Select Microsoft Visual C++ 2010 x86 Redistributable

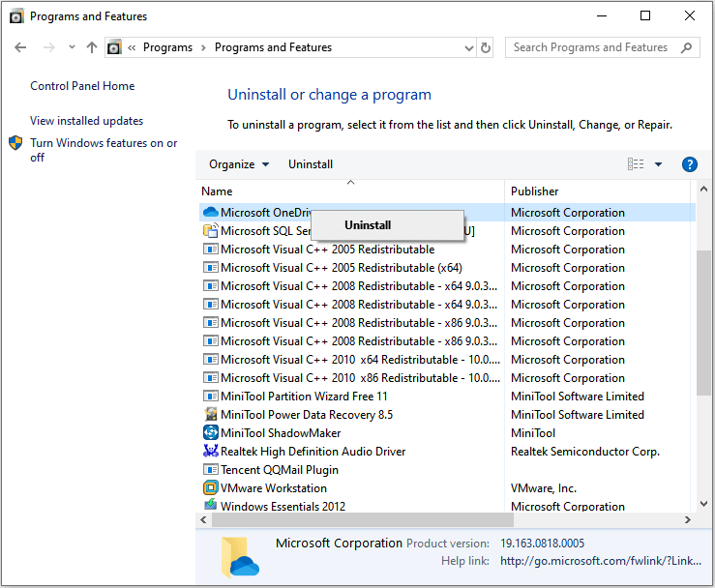360,378
